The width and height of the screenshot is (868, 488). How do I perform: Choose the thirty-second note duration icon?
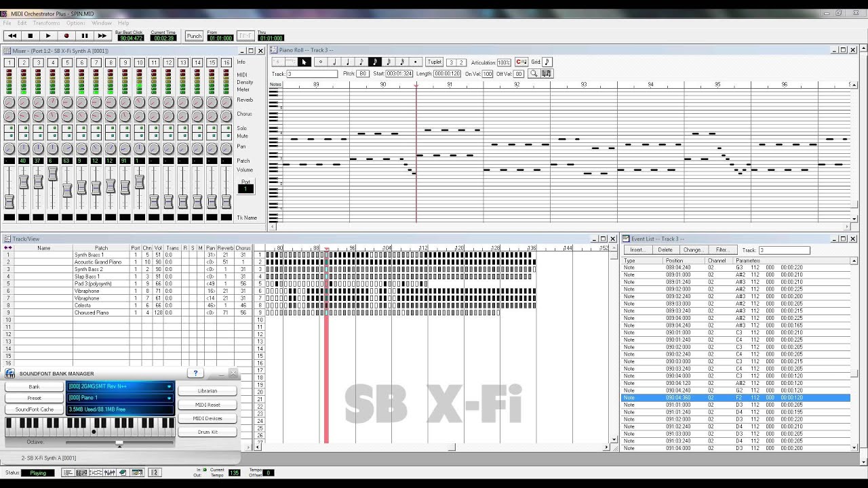coord(389,62)
